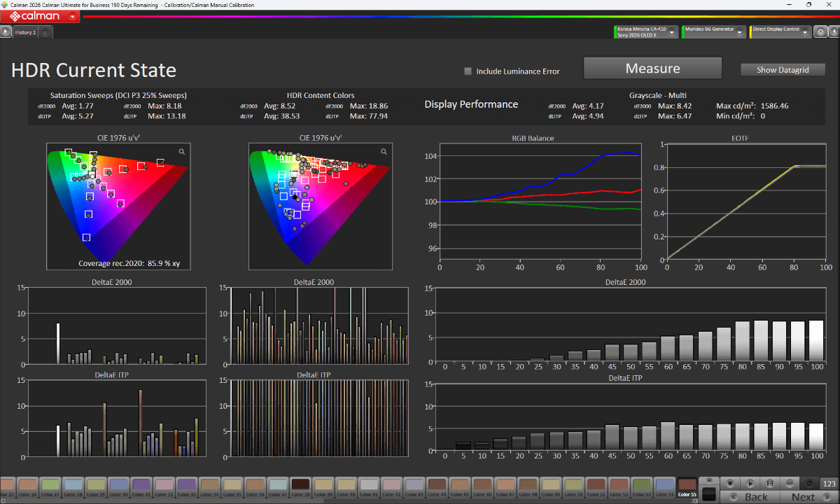The image size is (840, 504).
Task: Go to the previous page with Back
Action: click(750, 496)
